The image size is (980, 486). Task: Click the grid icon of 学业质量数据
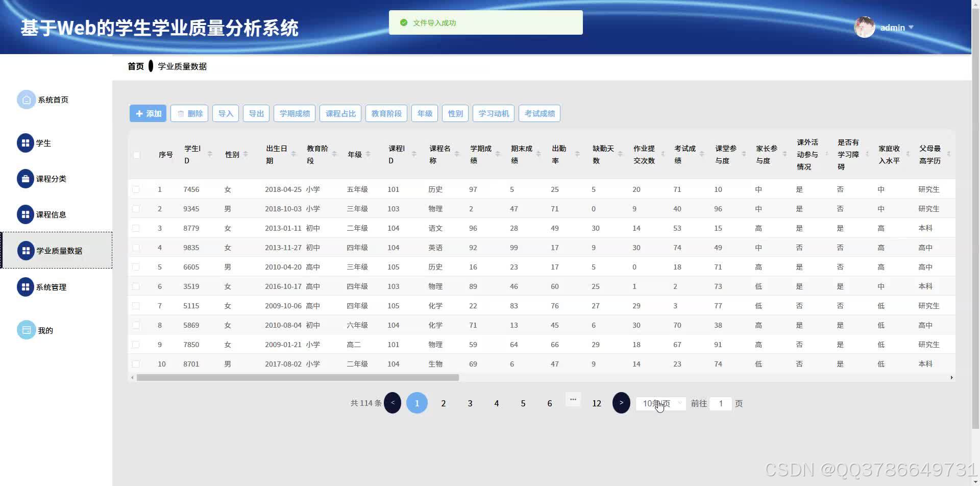26,251
